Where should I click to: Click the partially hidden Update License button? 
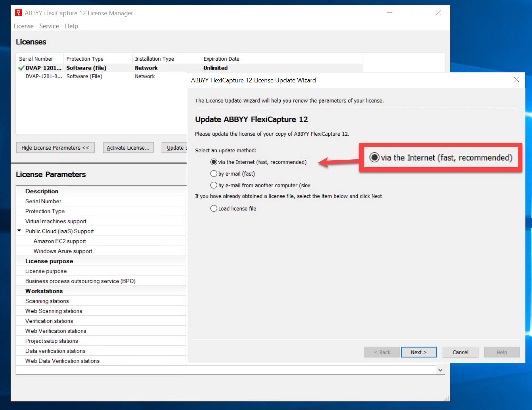click(175, 148)
